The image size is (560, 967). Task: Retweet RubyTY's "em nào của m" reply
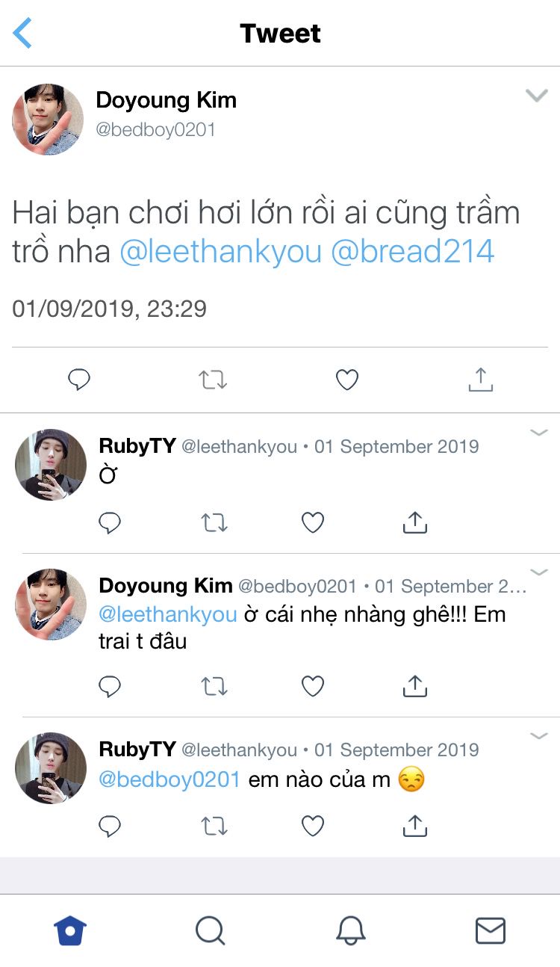click(x=214, y=826)
